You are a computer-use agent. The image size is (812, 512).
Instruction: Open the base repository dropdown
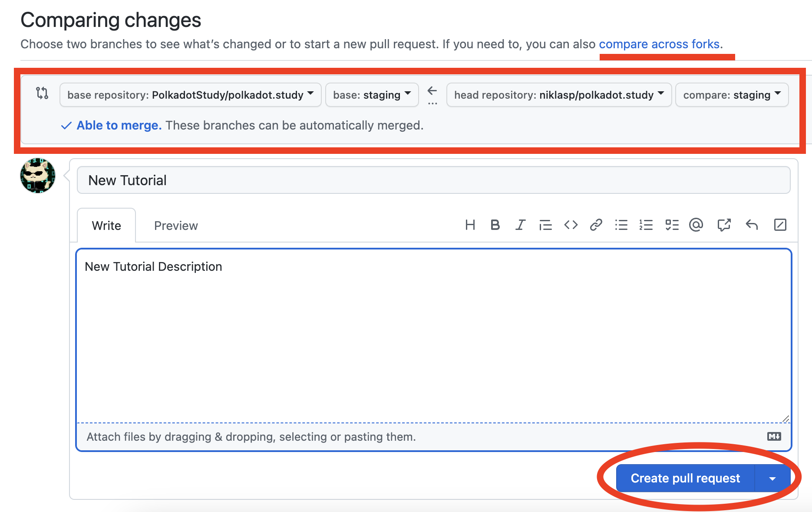(x=190, y=95)
